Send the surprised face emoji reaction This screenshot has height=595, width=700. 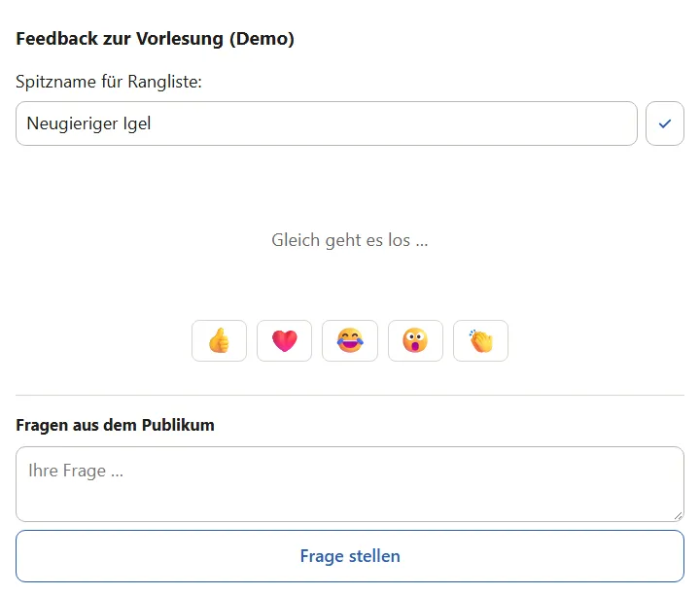click(x=416, y=340)
